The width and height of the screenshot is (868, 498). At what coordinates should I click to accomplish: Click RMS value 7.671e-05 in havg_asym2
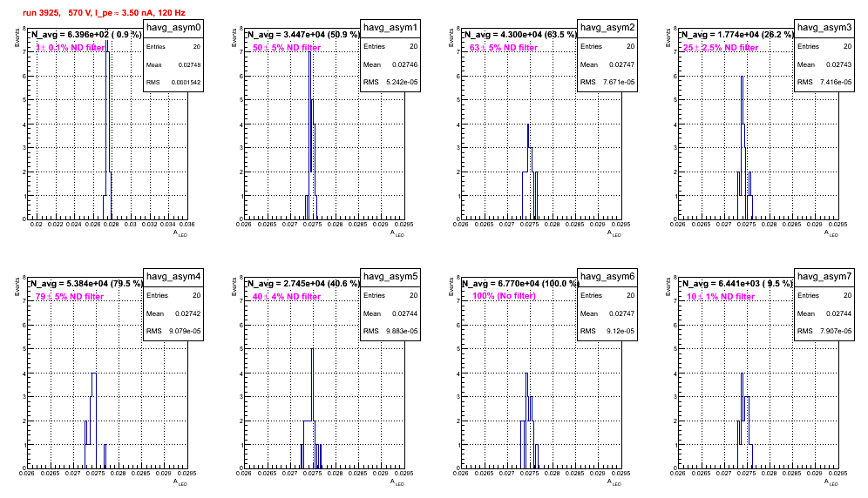(619, 83)
